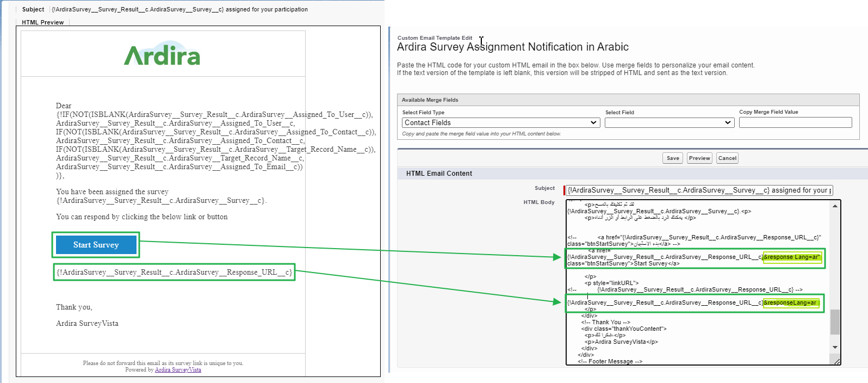Click 'Start Survey</a>' in HTML body code
The image size is (868, 383).
tap(656, 263)
